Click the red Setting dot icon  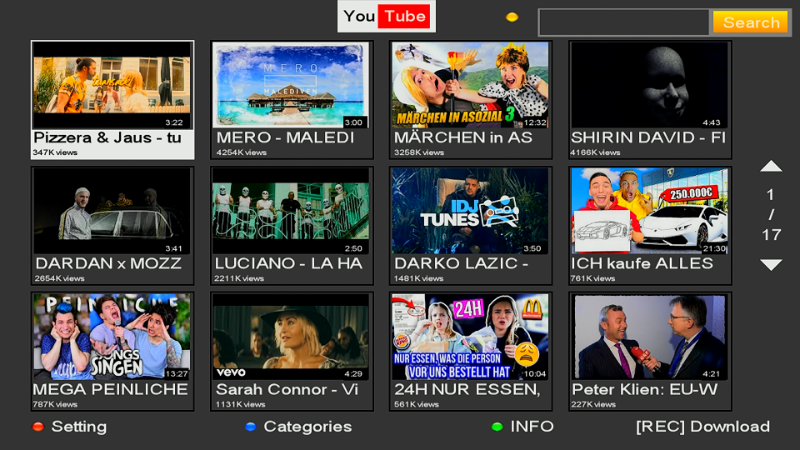tap(38, 427)
